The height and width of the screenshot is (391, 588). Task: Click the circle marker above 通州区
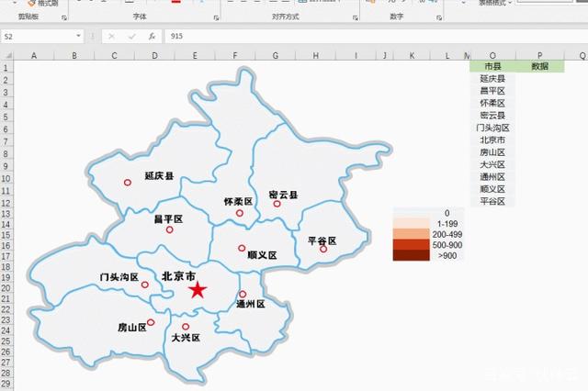coord(243,294)
